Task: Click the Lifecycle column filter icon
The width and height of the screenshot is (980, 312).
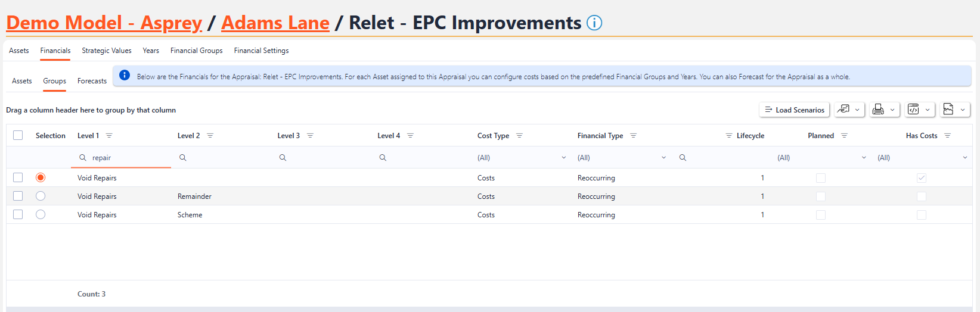Action: click(728, 136)
